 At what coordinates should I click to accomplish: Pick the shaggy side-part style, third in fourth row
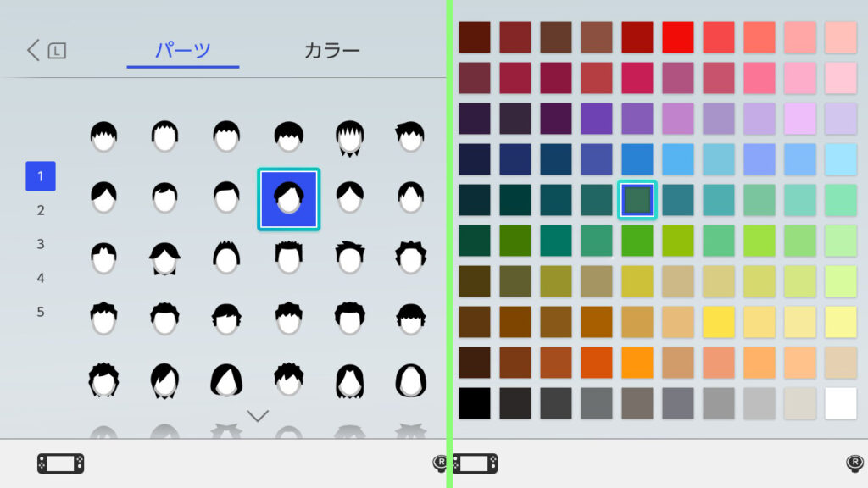coord(226,319)
